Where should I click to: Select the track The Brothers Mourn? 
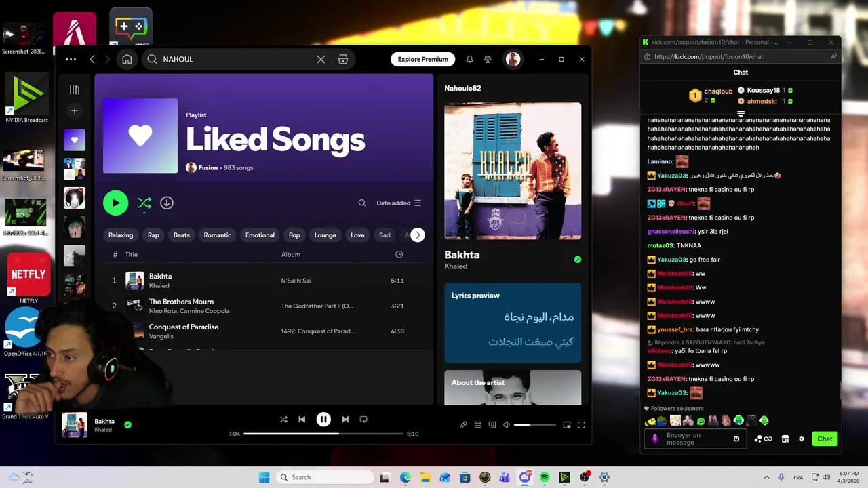click(x=264, y=306)
